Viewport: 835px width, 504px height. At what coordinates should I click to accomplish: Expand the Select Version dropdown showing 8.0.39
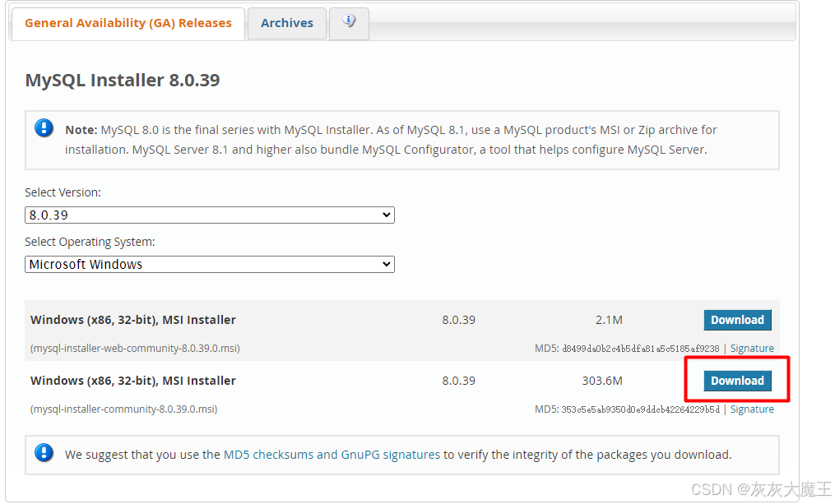209,215
